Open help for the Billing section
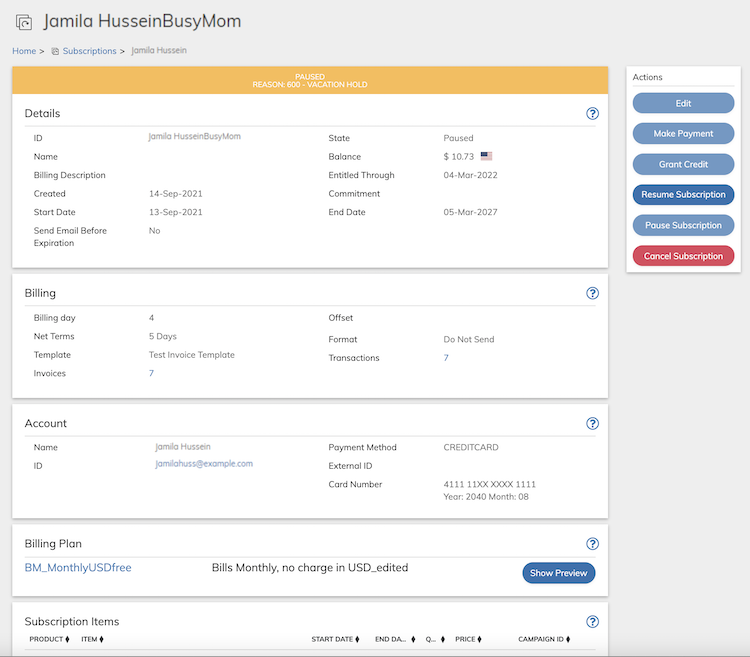Viewport: 750px width, 657px height. click(592, 293)
